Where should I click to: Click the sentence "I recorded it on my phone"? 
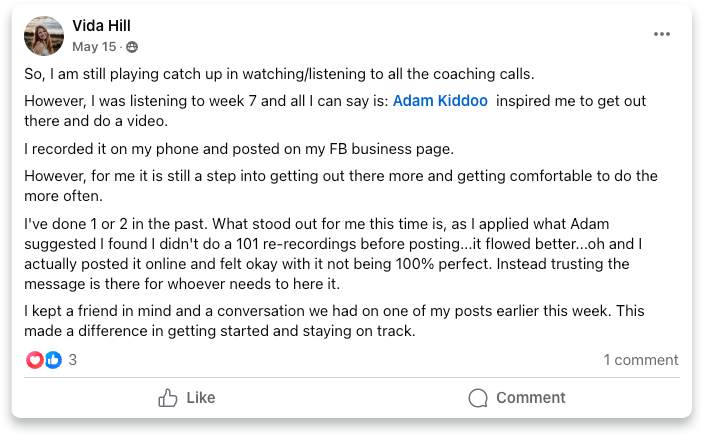[240, 149]
